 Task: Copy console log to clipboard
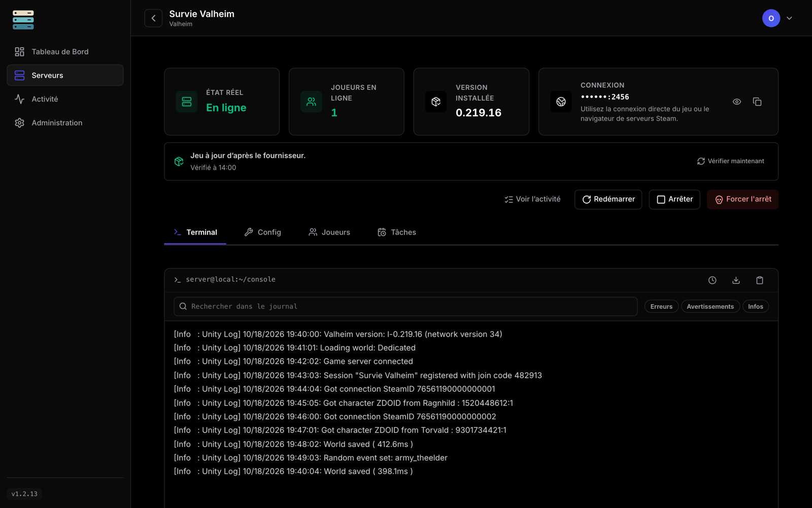tap(760, 280)
